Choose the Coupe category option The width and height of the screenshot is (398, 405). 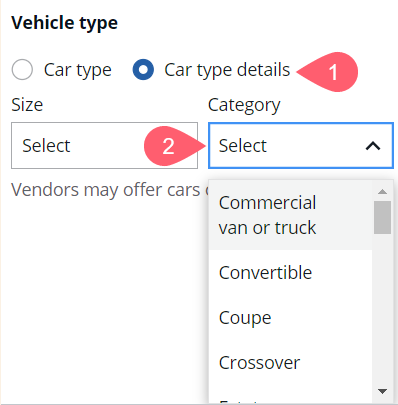click(290, 317)
